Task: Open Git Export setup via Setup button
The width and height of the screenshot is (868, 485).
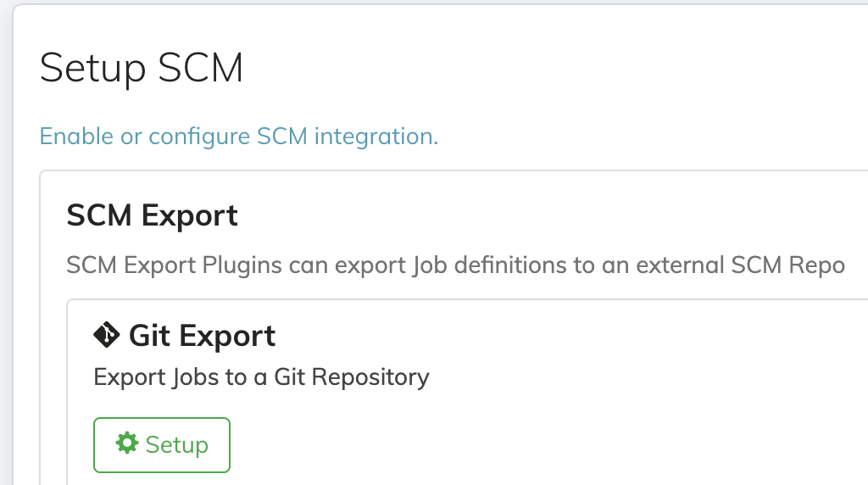Action: [x=162, y=445]
